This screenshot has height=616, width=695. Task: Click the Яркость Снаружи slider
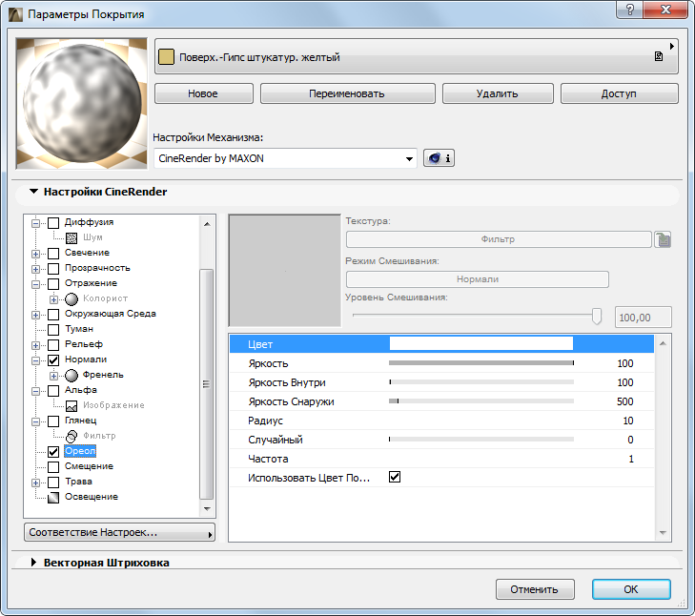[481, 400]
